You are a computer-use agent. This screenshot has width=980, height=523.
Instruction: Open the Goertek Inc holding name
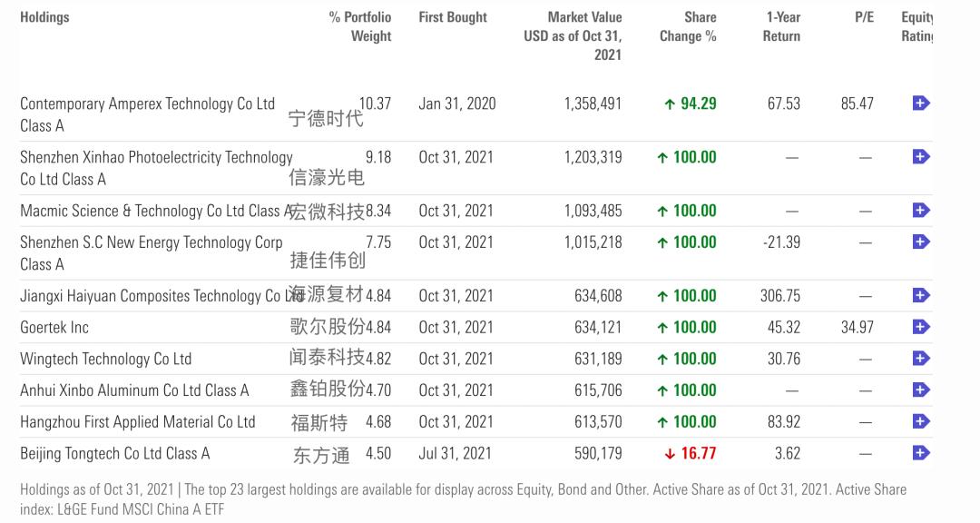coord(54,327)
